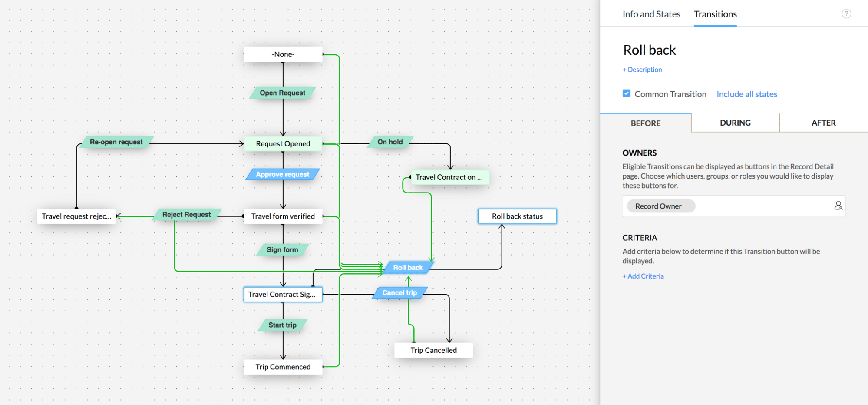Open help via the question mark icon
Viewport: 868px width, 405px height.
point(847,13)
